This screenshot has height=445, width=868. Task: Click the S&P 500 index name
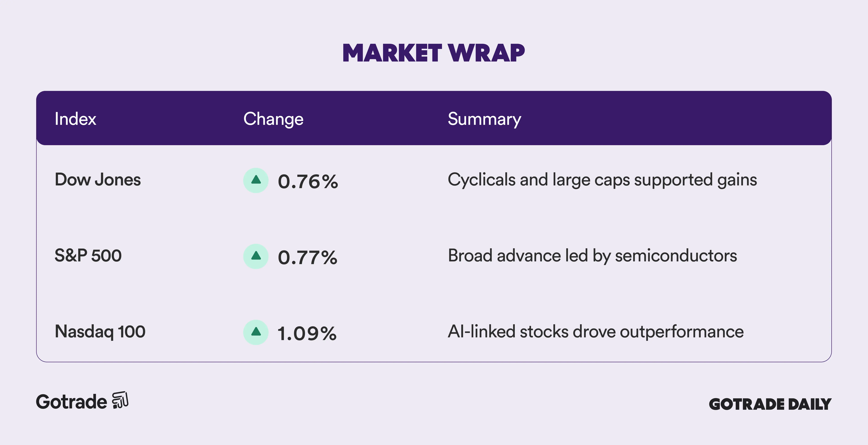(x=88, y=255)
